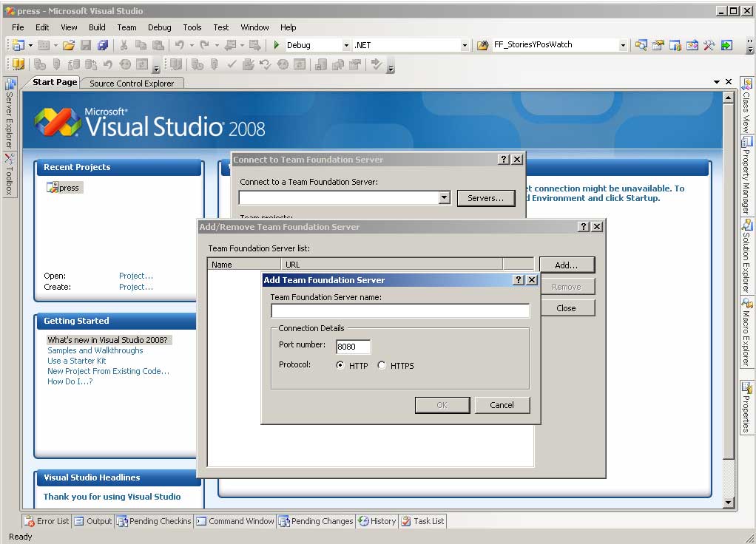Click the Open Project... link
Screen dimensions: 756x544
point(135,276)
